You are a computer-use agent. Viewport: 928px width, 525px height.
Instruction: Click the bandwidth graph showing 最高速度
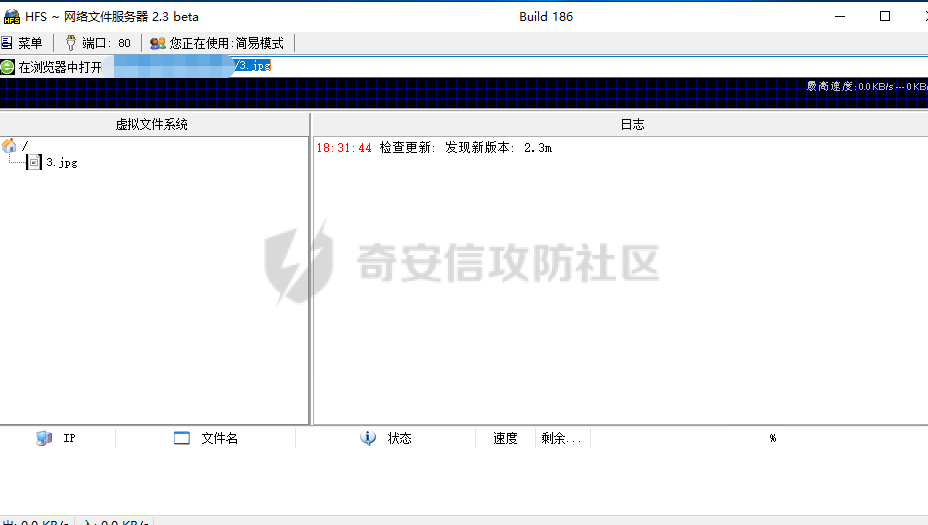coord(464,94)
